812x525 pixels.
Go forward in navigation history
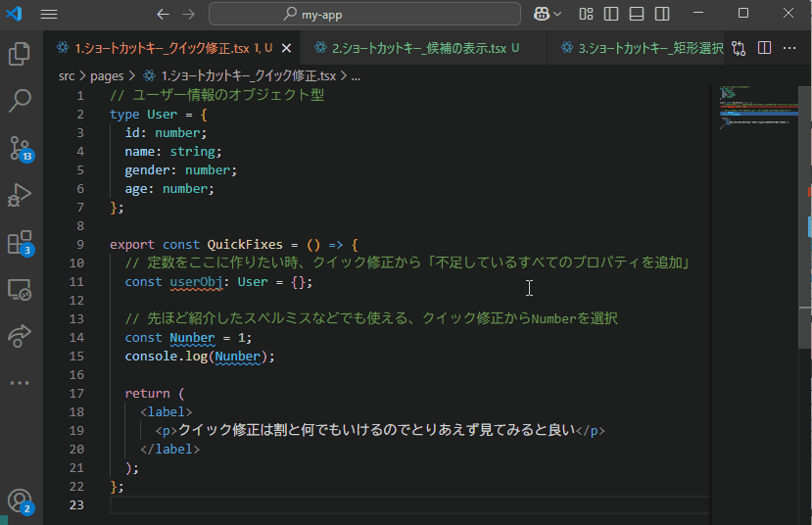[x=188, y=14]
